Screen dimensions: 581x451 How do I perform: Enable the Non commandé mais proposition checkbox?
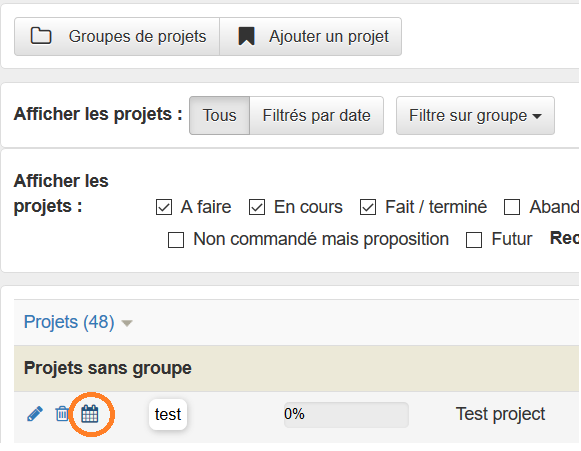pyautogui.click(x=176, y=240)
